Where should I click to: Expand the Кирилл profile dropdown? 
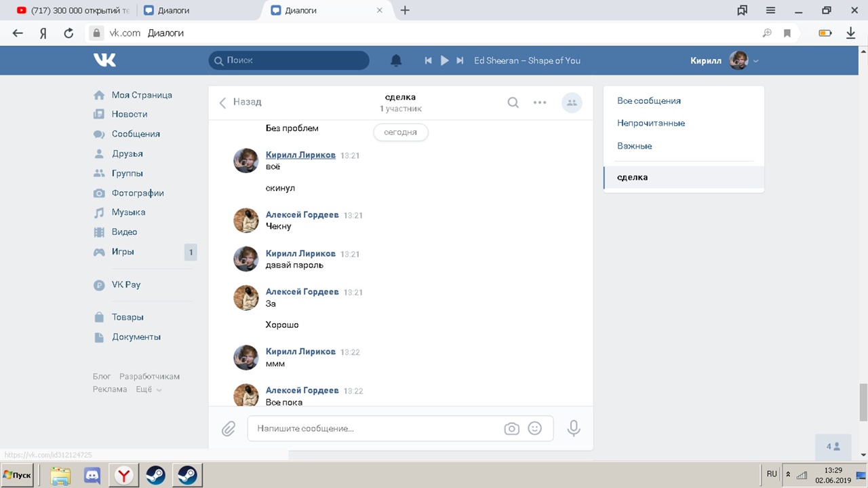pyautogui.click(x=755, y=61)
